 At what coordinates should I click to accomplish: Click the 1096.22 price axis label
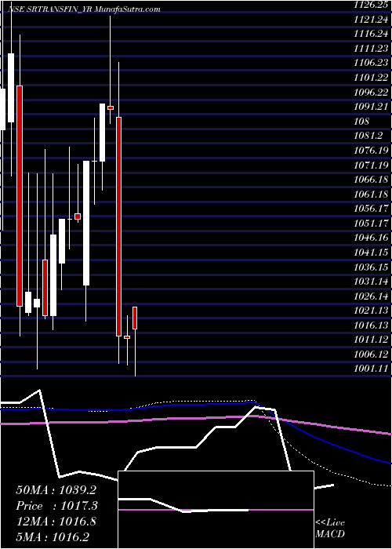pyautogui.click(x=372, y=92)
